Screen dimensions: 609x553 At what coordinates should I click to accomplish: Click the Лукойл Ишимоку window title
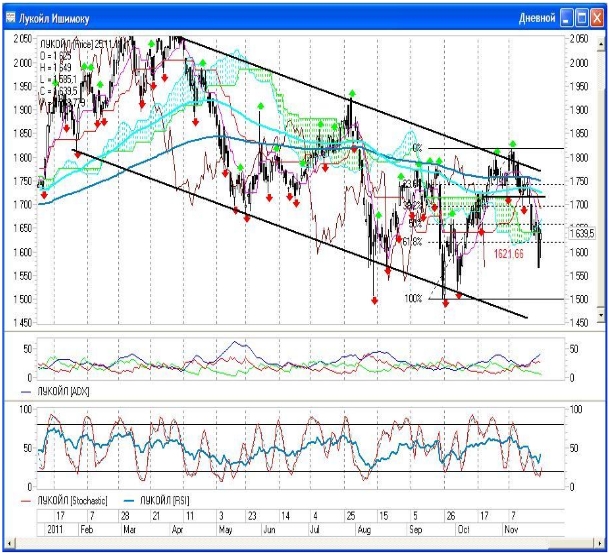[54, 19]
